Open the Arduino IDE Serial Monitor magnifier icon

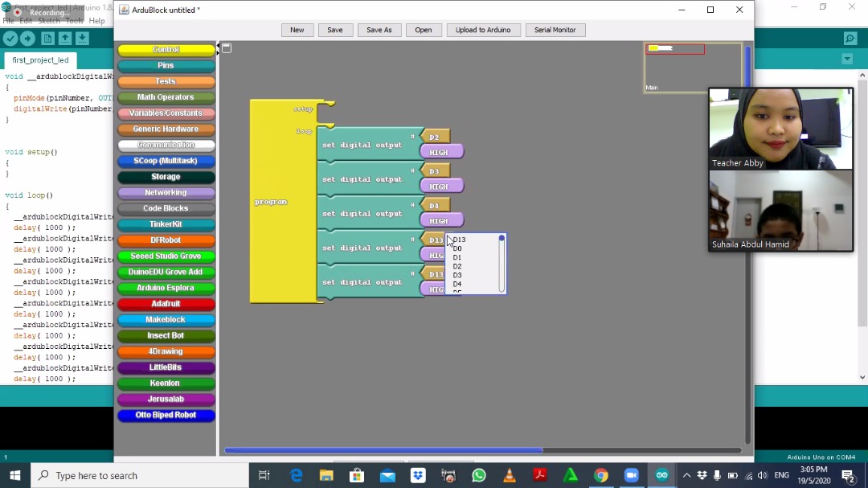pos(850,39)
